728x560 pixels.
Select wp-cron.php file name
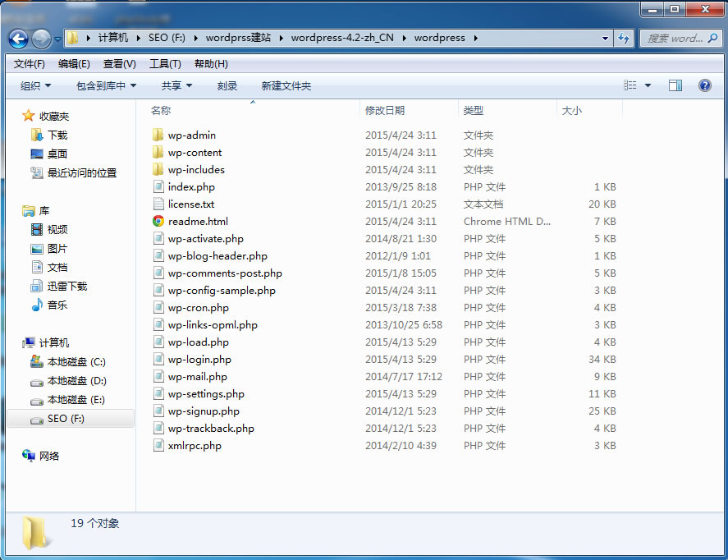[x=199, y=307]
